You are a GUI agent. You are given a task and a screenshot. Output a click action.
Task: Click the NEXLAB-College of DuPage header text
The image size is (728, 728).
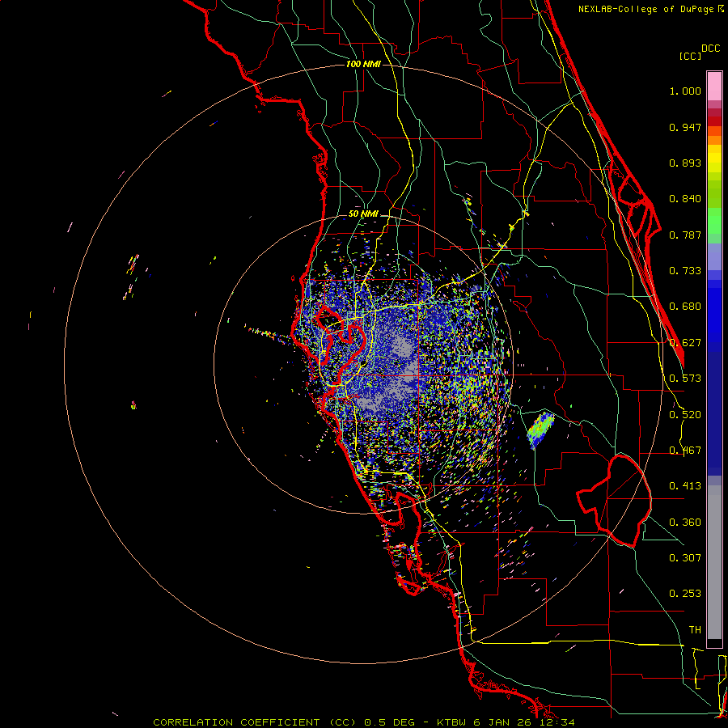tap(651, 9)
